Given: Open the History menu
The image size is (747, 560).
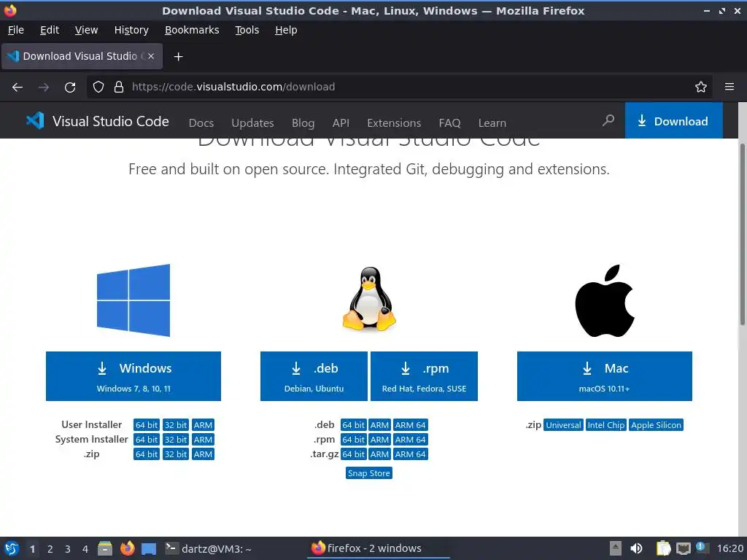Looking at the screenshot, I should tap(131, 30).
